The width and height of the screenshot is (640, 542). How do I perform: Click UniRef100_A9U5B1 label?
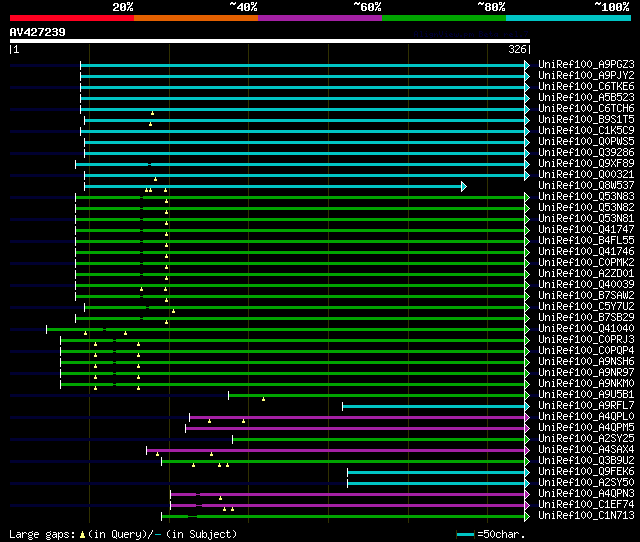coord(586,395)
